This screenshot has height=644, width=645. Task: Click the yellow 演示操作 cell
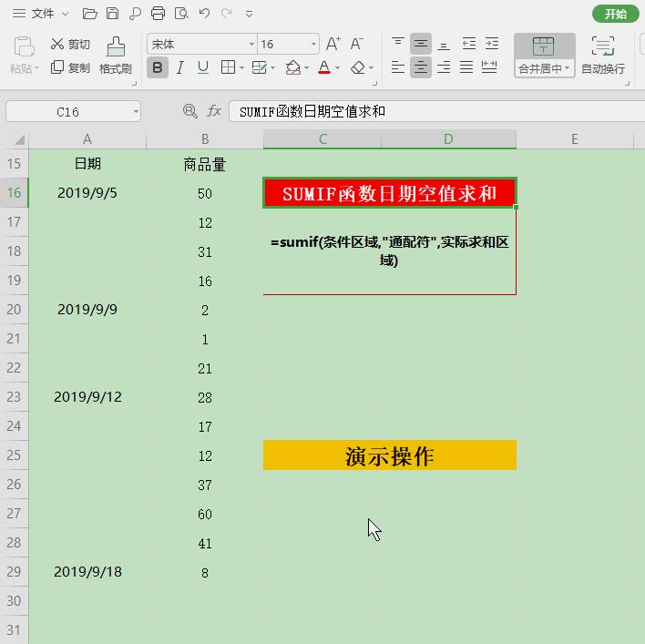tap(390, 455)
